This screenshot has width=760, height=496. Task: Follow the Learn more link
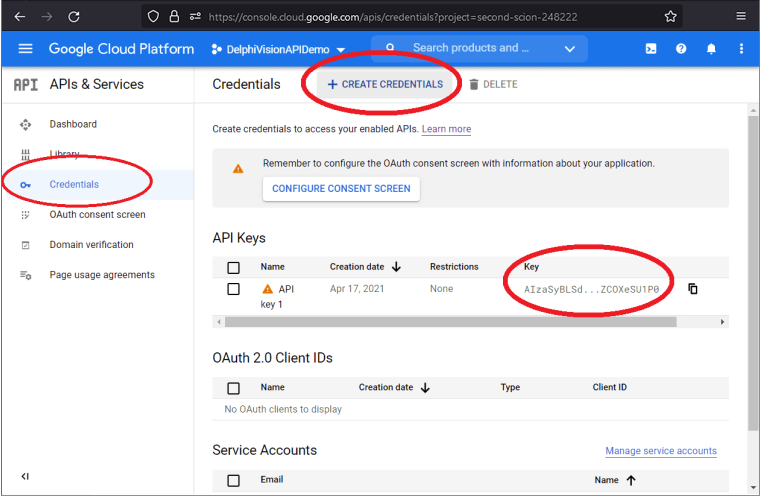click(x=446, y=129)
